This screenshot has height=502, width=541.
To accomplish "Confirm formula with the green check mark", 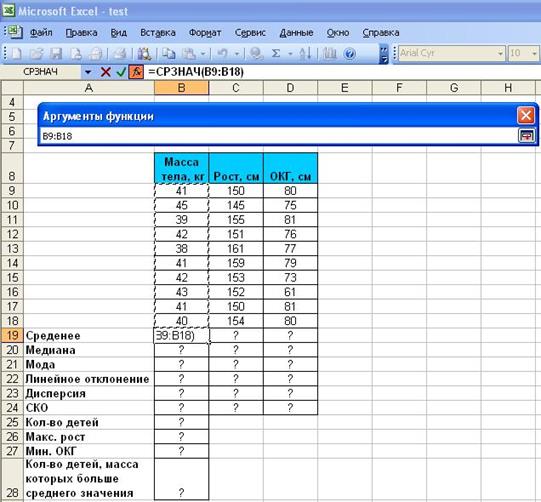I will click(x=121, y=72).
